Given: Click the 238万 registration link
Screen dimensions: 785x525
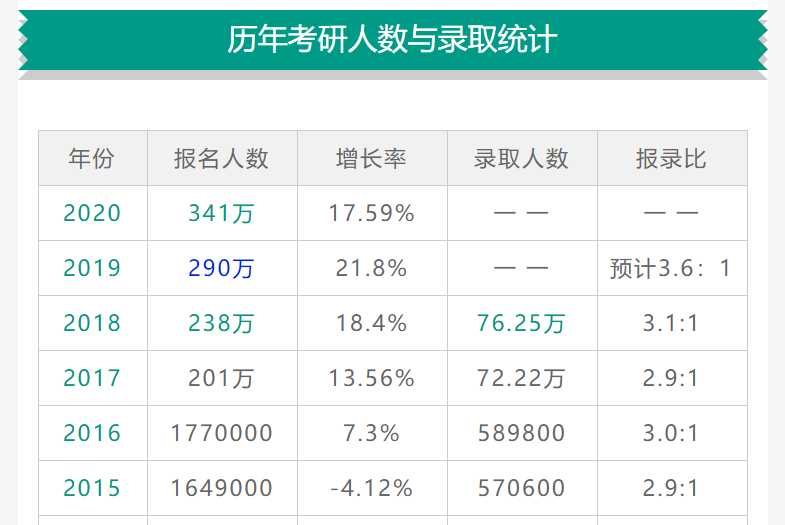Looking at the screenshot, I should (221, 323).
